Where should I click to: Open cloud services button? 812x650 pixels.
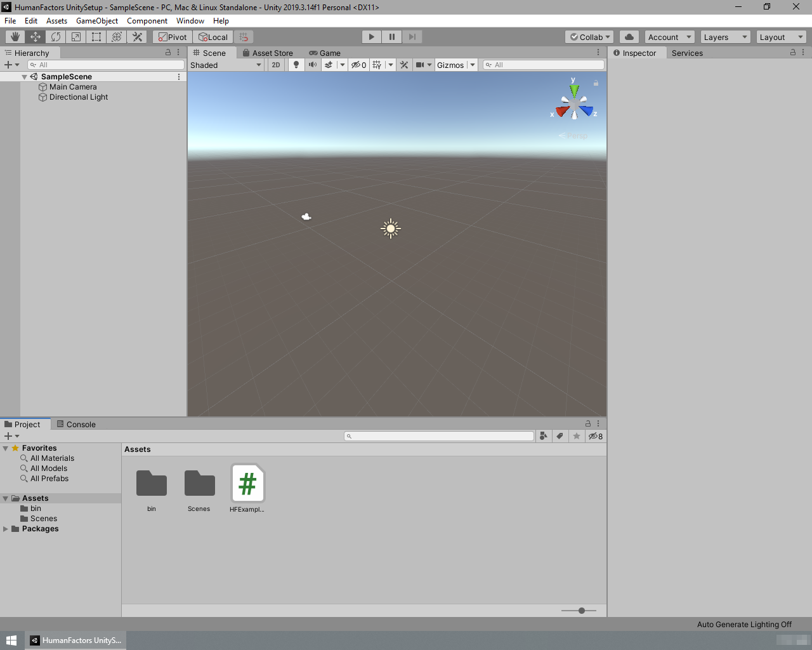point(629,37)
